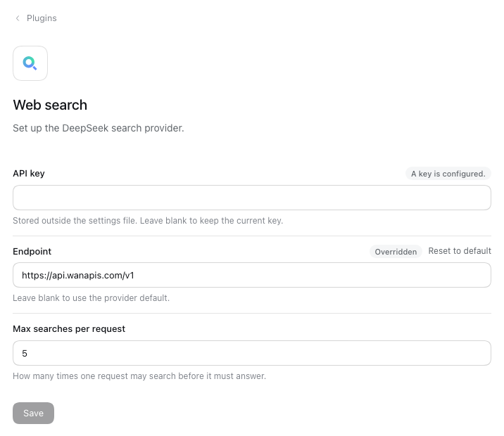Select the Web search heading

coord(50,105)
